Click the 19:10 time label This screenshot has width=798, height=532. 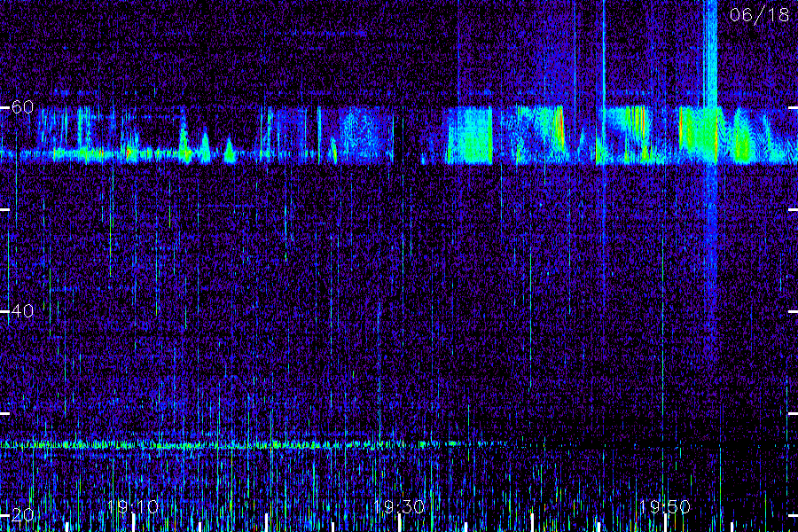pos(133,506)
